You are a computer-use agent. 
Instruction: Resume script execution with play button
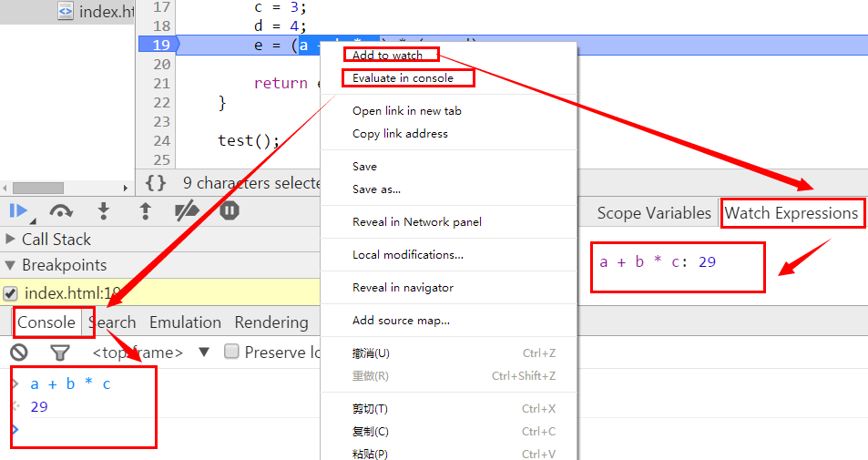[x=18, y=211]
